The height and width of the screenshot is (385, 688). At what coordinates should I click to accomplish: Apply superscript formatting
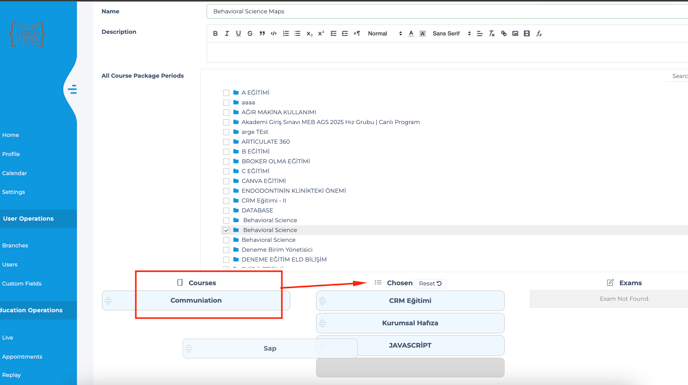(x=321, y=33)
